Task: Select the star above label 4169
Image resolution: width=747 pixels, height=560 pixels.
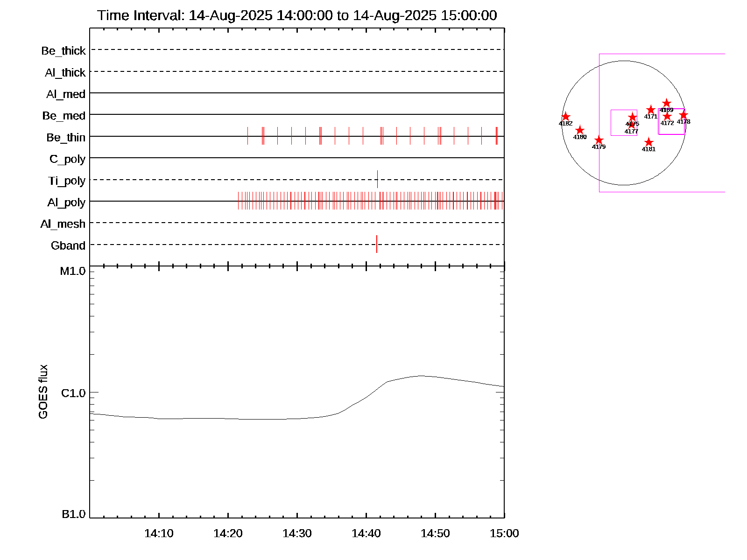Action: [x=667, y=103]
